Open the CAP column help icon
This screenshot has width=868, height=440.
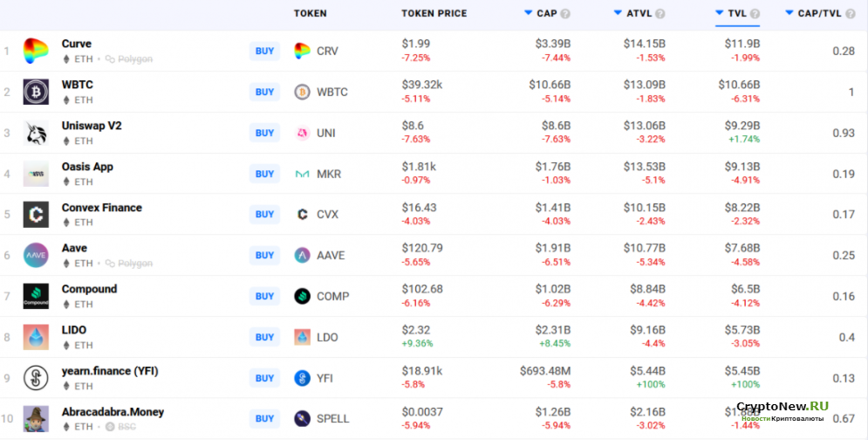click(565, 14)
